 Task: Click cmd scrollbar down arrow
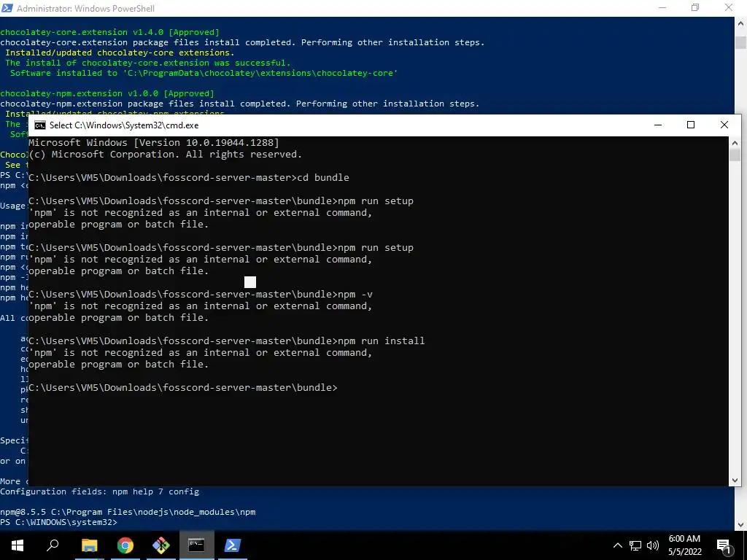point(735,481)
